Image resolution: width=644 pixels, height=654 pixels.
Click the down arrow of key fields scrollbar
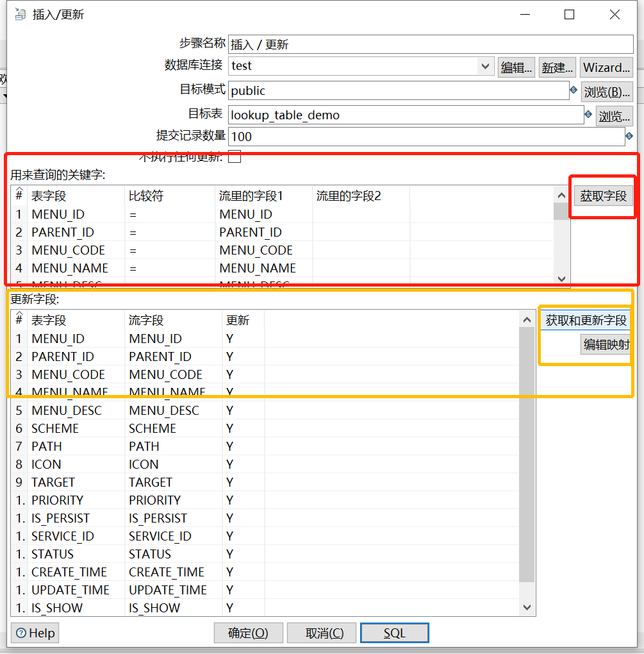(x=561, y=279)
